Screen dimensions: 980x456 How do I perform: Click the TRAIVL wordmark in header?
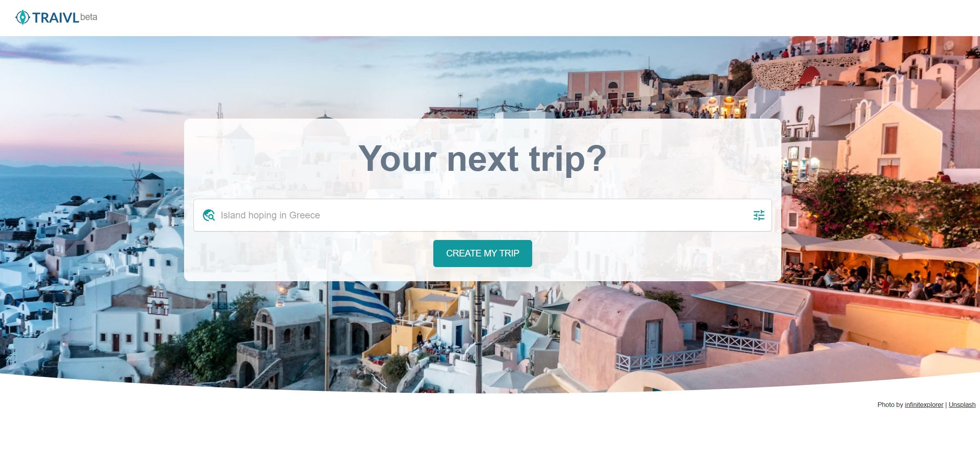(56, 18)
